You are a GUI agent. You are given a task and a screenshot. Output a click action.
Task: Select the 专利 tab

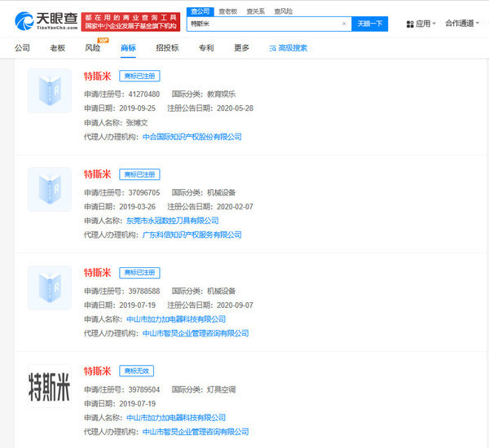click(206, 48)
